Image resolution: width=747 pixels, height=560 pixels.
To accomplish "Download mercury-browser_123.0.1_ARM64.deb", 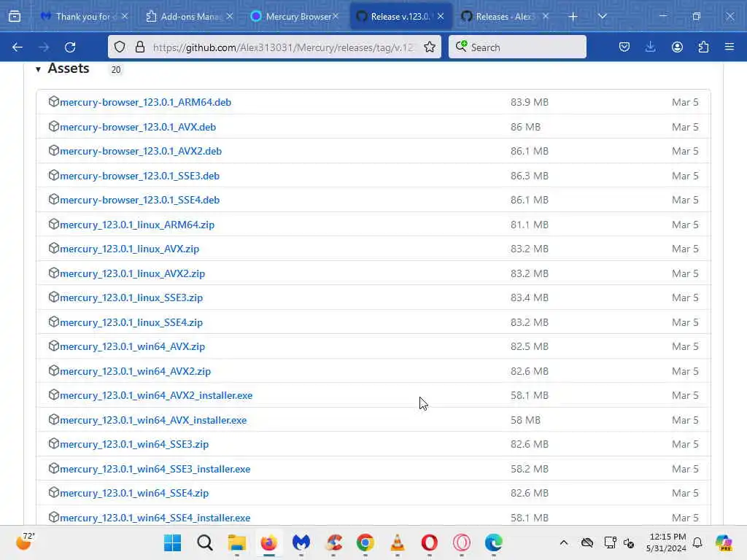I will (x=145, y=102).
